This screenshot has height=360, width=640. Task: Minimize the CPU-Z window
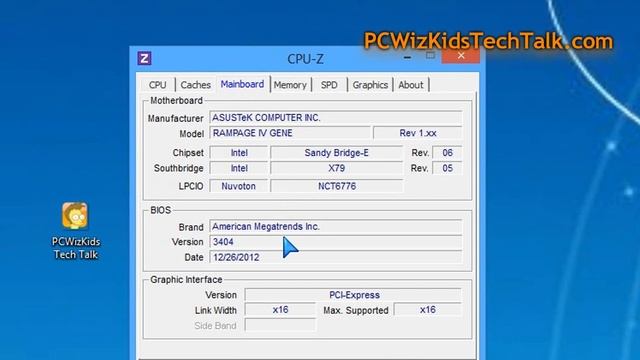pyautogui.click(x=407, y=57)
